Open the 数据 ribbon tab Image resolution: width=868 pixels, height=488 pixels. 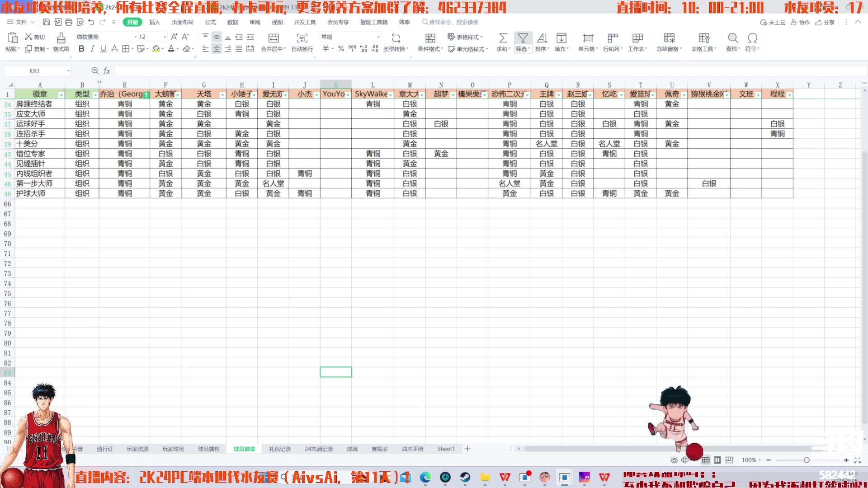pos(232,22)
